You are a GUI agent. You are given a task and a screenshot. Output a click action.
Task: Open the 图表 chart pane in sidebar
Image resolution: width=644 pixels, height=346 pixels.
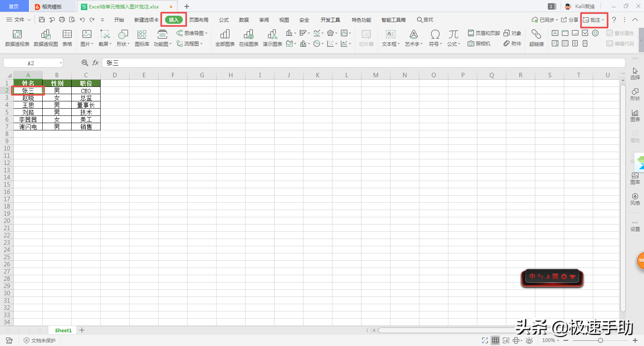pos(635,115)
